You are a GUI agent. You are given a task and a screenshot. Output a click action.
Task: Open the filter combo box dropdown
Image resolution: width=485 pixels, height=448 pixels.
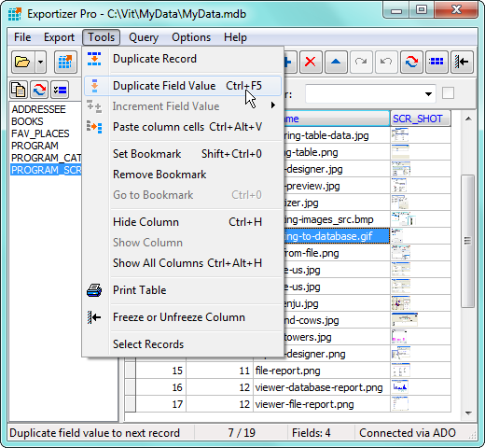click(428, 93)
